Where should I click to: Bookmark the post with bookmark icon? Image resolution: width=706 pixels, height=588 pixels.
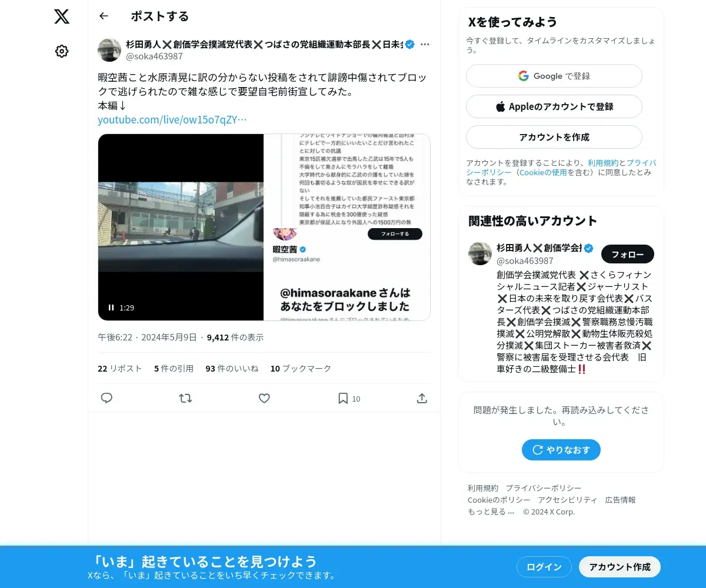tap(343, 398)
